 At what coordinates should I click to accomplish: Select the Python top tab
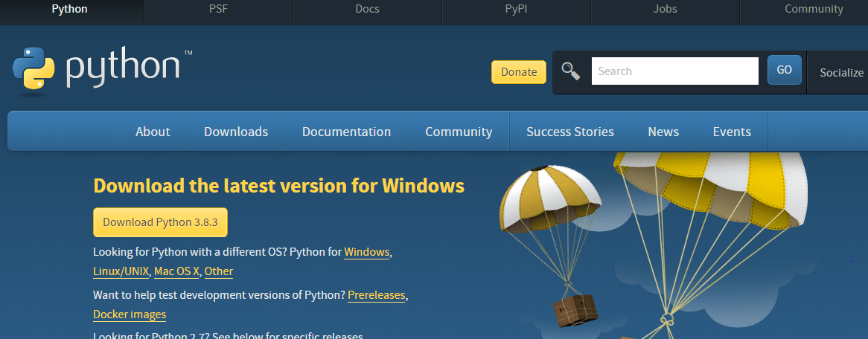[x=70, y=9]
